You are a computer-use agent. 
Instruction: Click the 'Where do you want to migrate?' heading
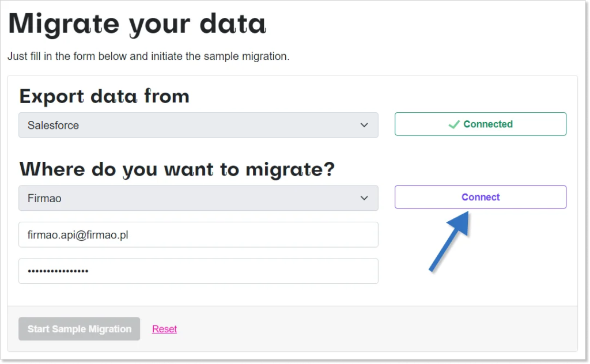click(x=177, y=169)
